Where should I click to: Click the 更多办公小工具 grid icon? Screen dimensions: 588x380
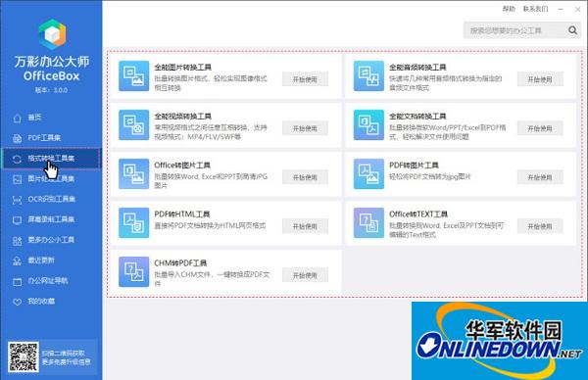pyautogui.click(x=18, y=241)
